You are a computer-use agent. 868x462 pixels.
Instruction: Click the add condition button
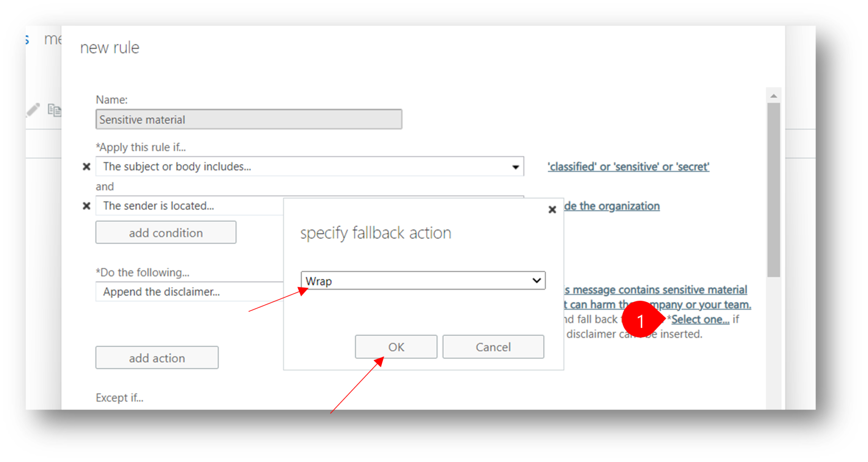[x=166, y=233]
